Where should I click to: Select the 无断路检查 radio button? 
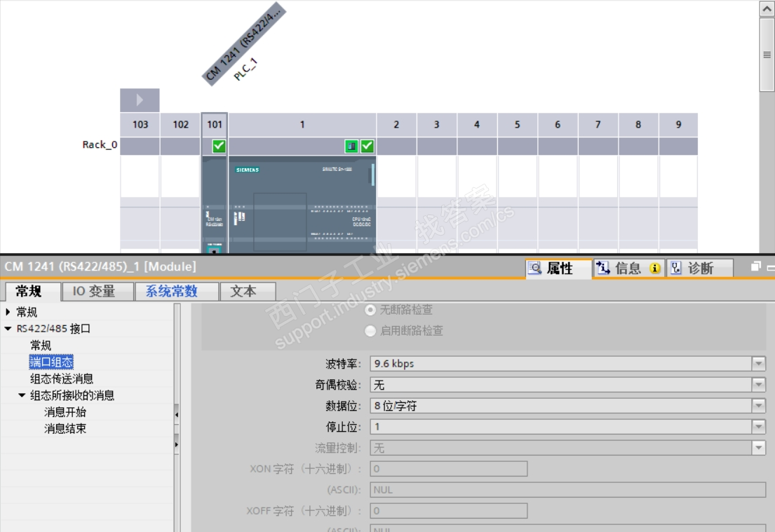370,310
